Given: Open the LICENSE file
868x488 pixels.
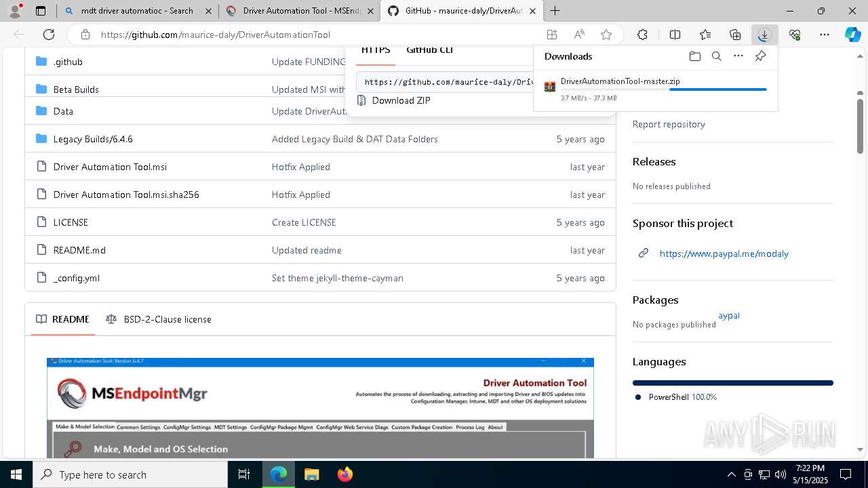Looking at the screenshot, I should point(71,222).
